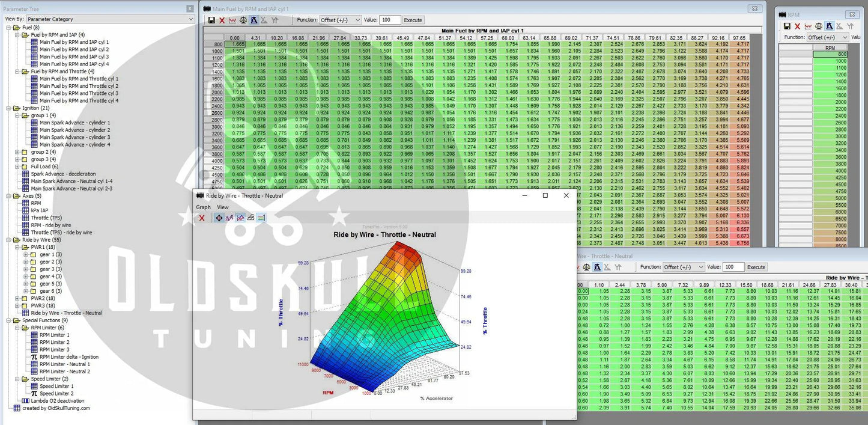
Task: Click balance scale icon in Main Fuel toolbar
Action: tap(243, 20)
